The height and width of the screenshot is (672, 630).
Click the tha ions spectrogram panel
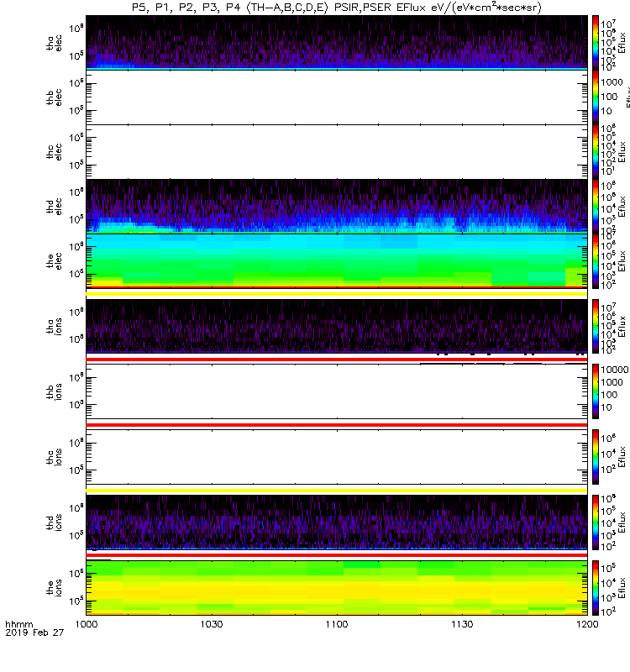337,326
